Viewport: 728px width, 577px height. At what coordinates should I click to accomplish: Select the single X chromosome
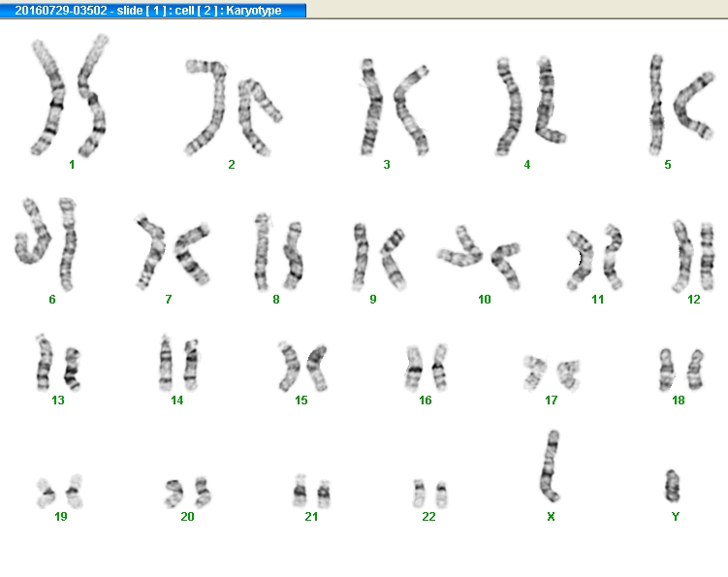click(x=551, y=466)
